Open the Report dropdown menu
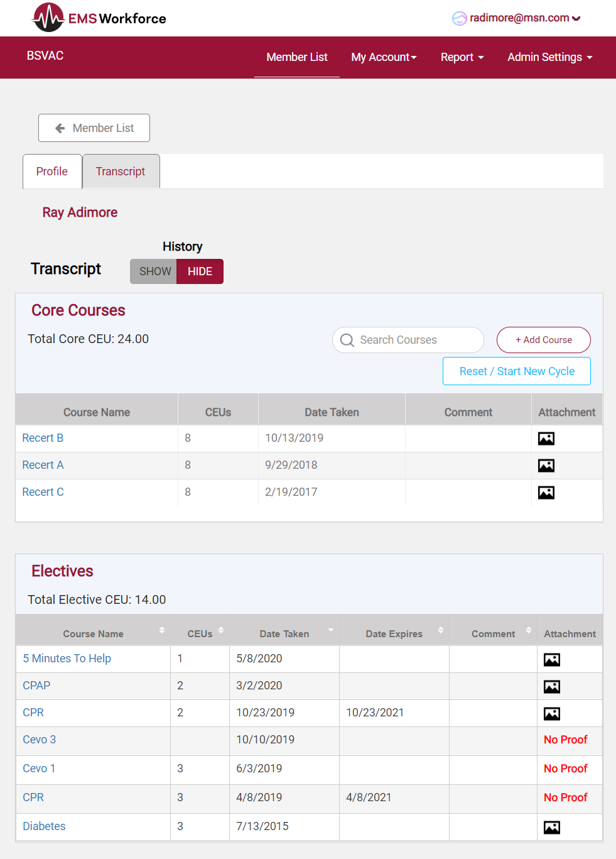 tap(462, 57)
